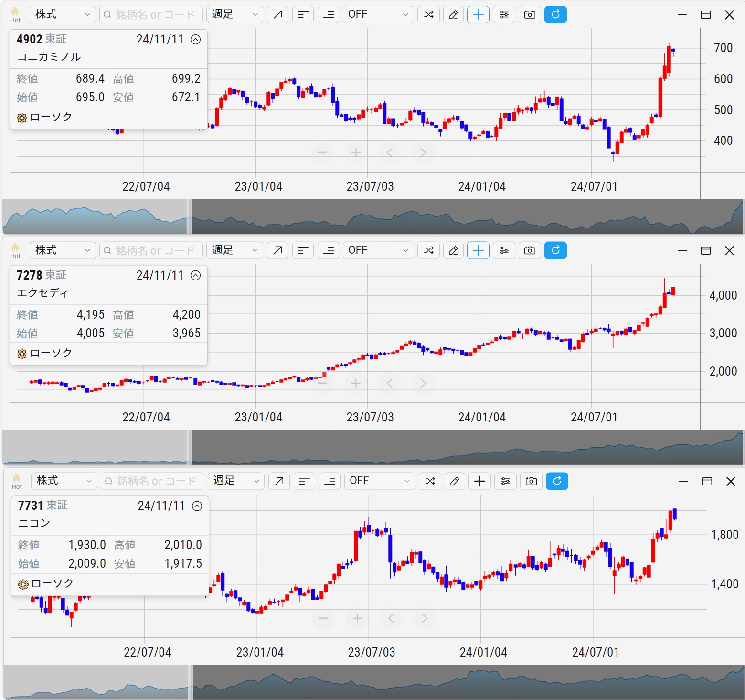
Task: Collapse the 7731 ニコン info panel
Action: pyautogui.click(x=197, y=506)
